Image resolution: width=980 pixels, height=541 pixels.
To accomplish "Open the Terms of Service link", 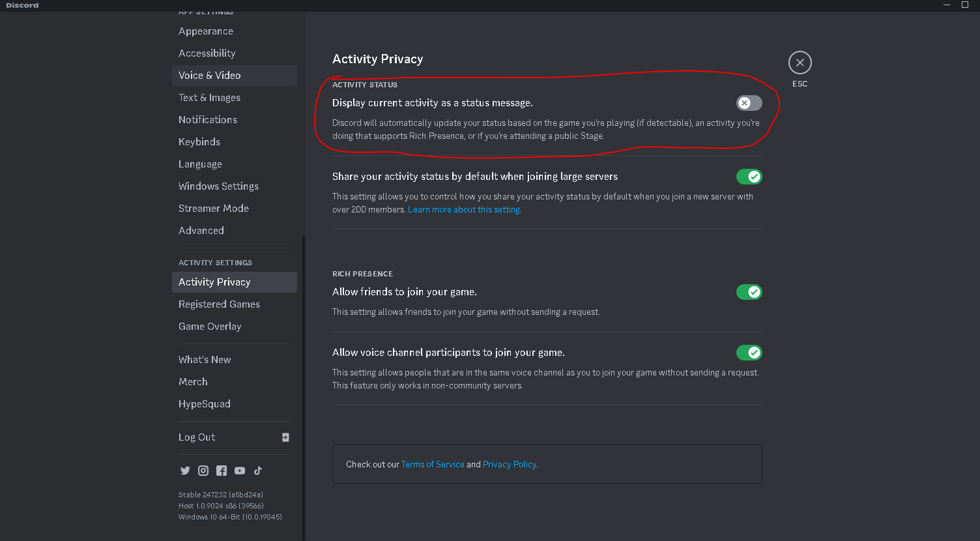I will [433, 465].
